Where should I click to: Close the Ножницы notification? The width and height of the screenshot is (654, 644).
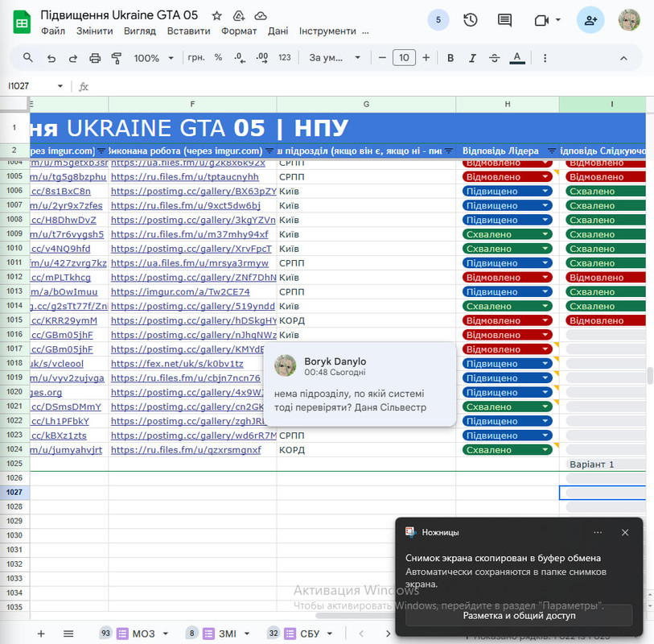[625, 532]
